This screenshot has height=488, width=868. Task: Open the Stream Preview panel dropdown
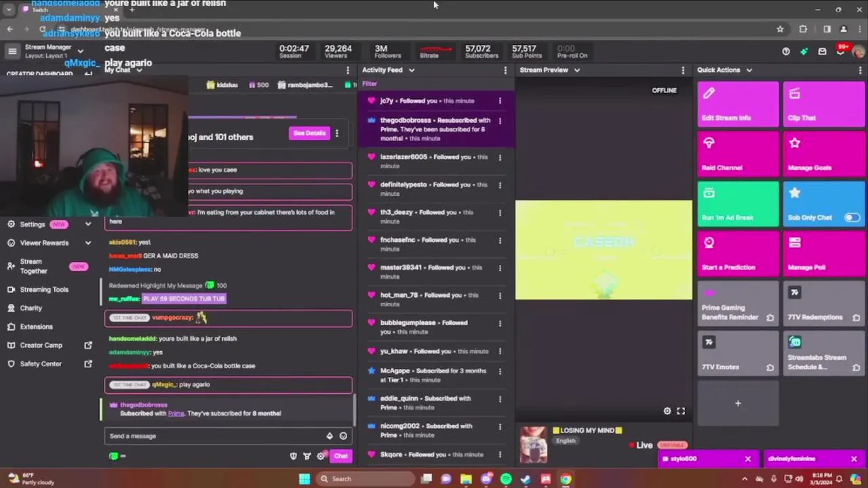pos(577,70)
